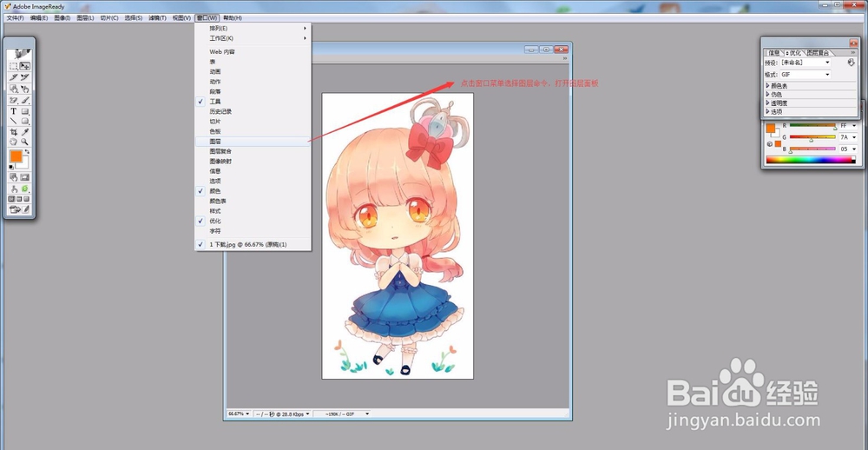The width and height of the screenshot is (868, 450).
Task: Select the Image Map Select tool
Action: pos(25,89)
